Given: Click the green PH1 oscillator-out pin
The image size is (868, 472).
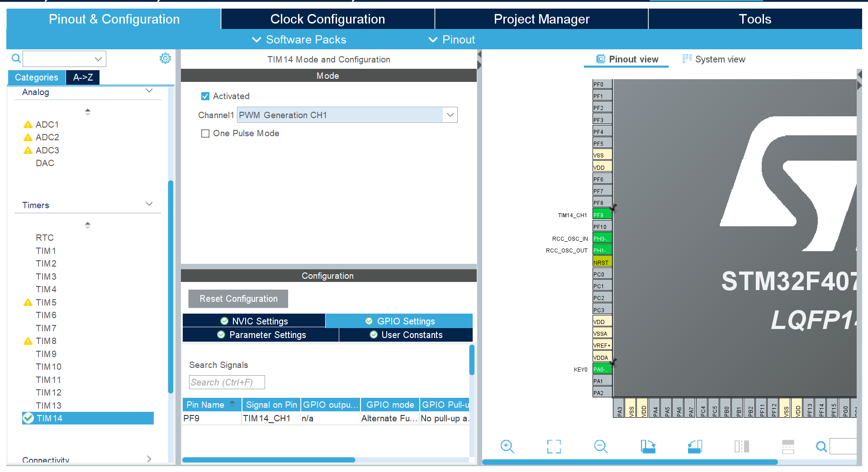Looking at the screenshot, I should [602, 250].
